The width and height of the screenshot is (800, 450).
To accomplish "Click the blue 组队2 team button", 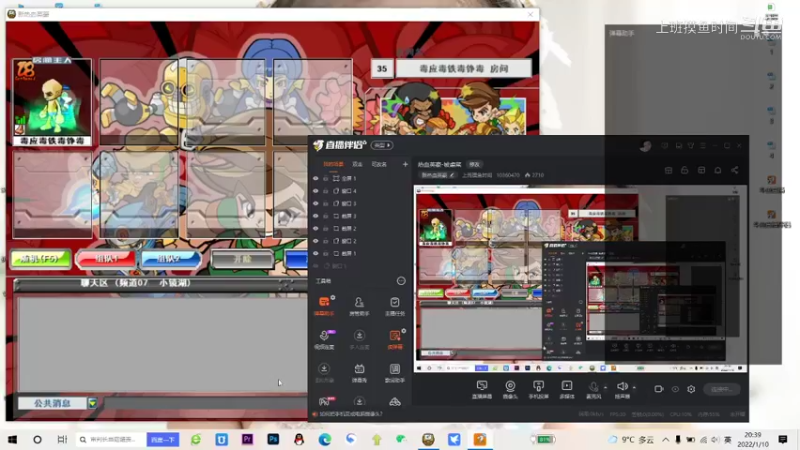I will [x=171, y=259].
